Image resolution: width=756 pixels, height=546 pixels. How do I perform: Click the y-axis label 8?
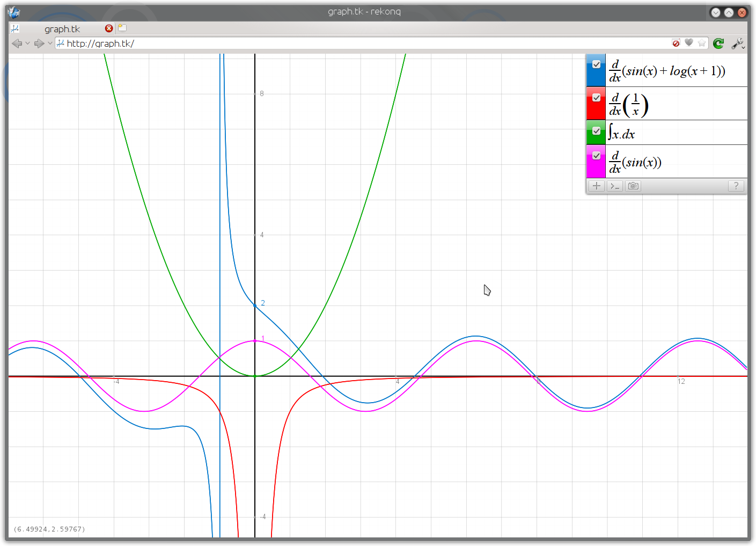pyautogui.click(x=261, y=93)
